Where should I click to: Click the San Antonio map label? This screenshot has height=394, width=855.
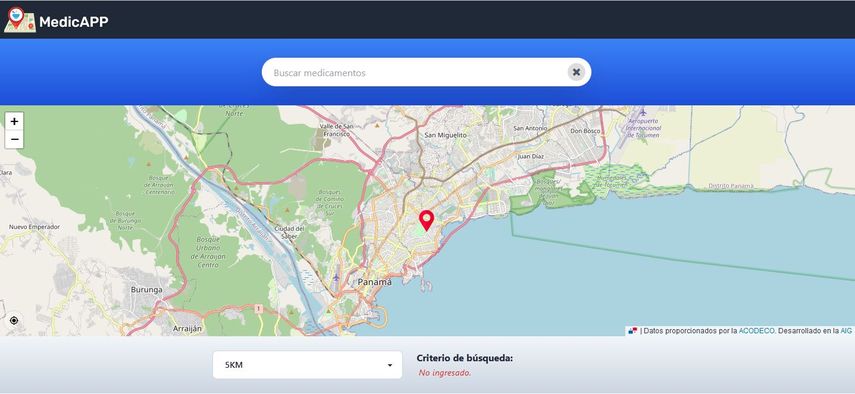click(530, 128)
